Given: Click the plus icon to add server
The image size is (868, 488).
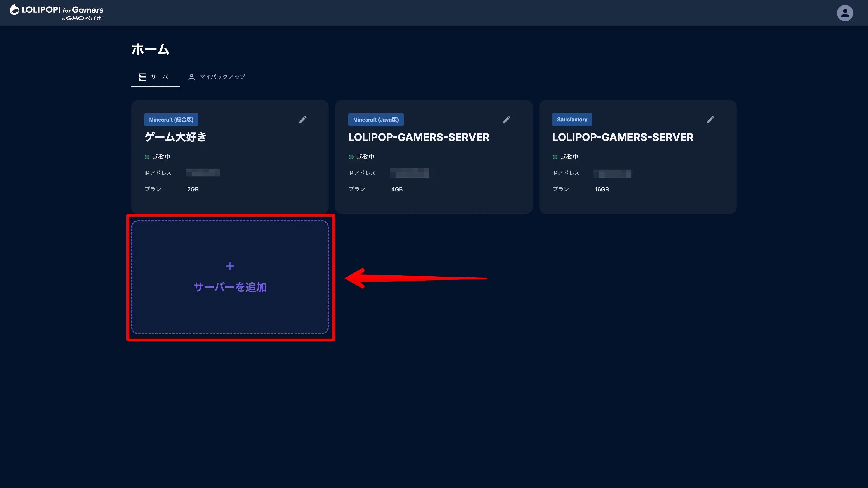Looking at the screenshot, I should pos(230,266).
